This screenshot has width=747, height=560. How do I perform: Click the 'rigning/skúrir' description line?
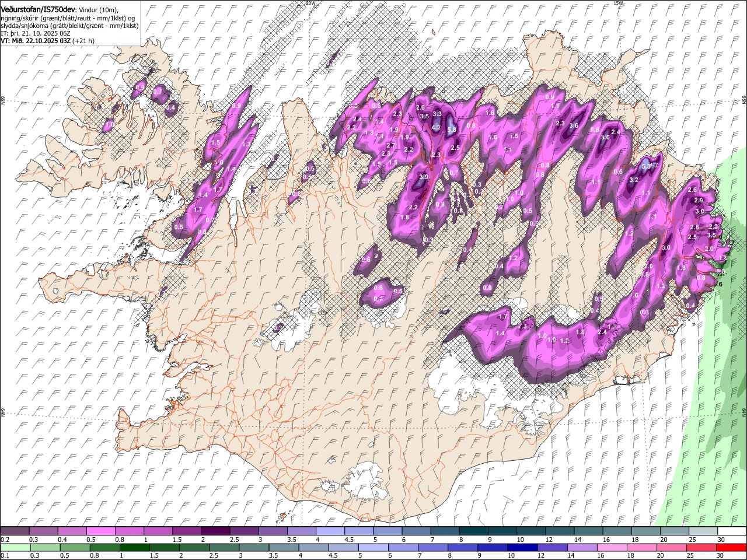pyautogui.click(x=68, y=18)
